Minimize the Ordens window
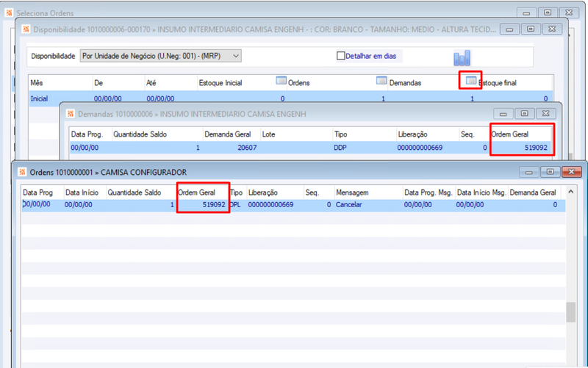 coord(528,172)
